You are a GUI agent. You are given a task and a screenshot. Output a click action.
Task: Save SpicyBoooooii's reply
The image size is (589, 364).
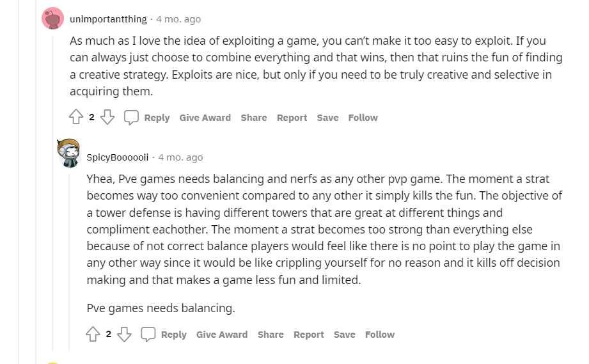click(344, 335)
